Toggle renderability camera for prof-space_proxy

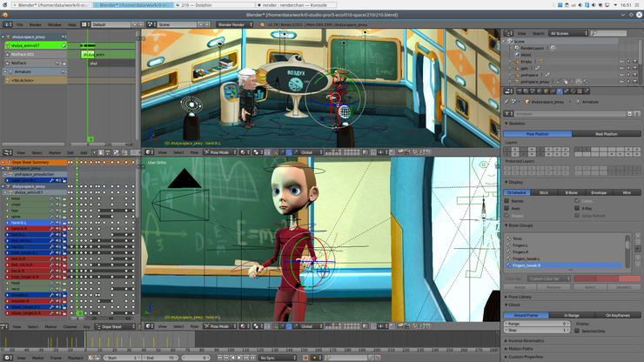tap(635, 81)
